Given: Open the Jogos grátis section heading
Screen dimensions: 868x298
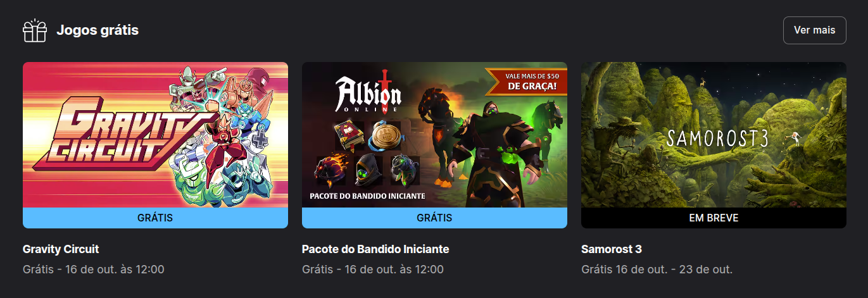Looking at the screenshot, I should click(97, 30).
